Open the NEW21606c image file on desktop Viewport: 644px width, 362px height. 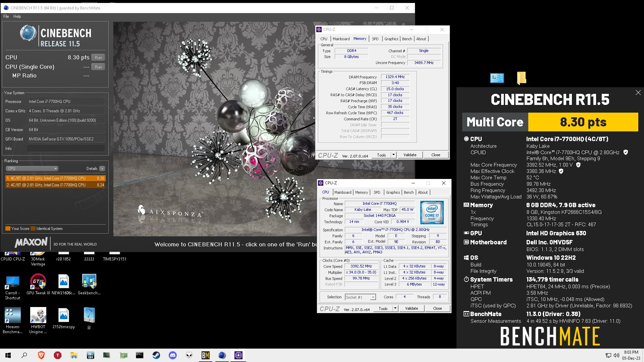tap(63, 285)
